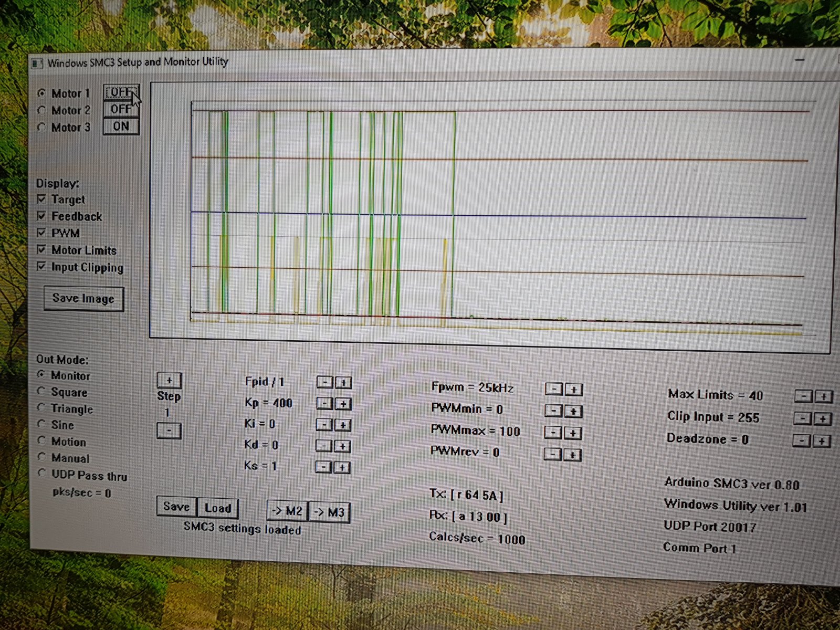Copy settings to Motor 3 with -> M3
Screen dimensions: 840x630
[329, 512]
